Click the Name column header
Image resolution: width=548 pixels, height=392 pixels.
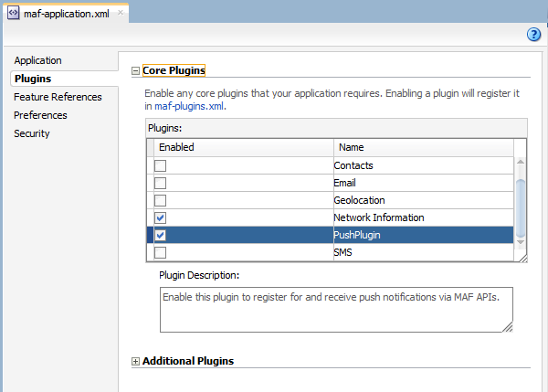(x=424, y=147)
